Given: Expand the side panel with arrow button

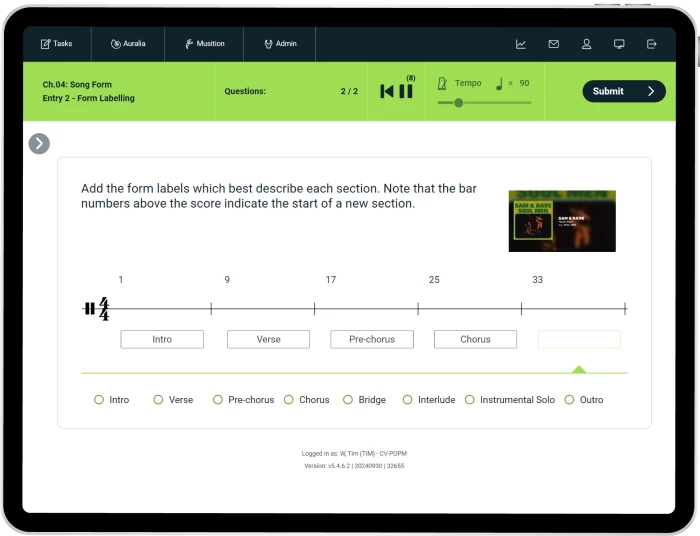Looking at the screenshot, I should [39, 144].
